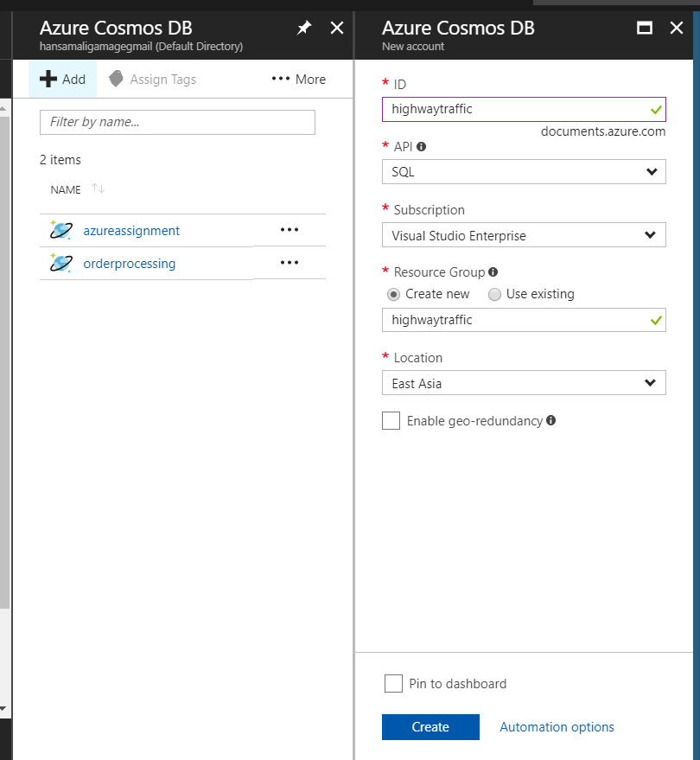Select the Use existing radio button
The image size is (700, 760).
point(494,294)
